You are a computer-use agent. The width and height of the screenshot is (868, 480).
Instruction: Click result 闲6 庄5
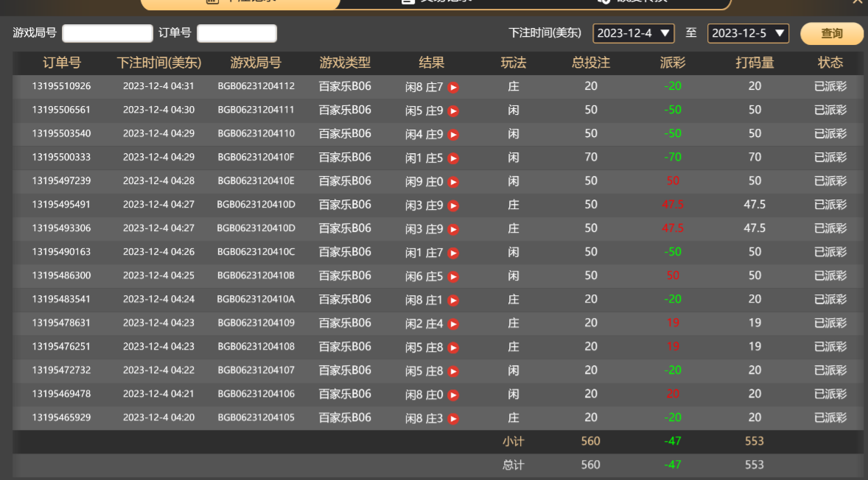click(424, 276)
